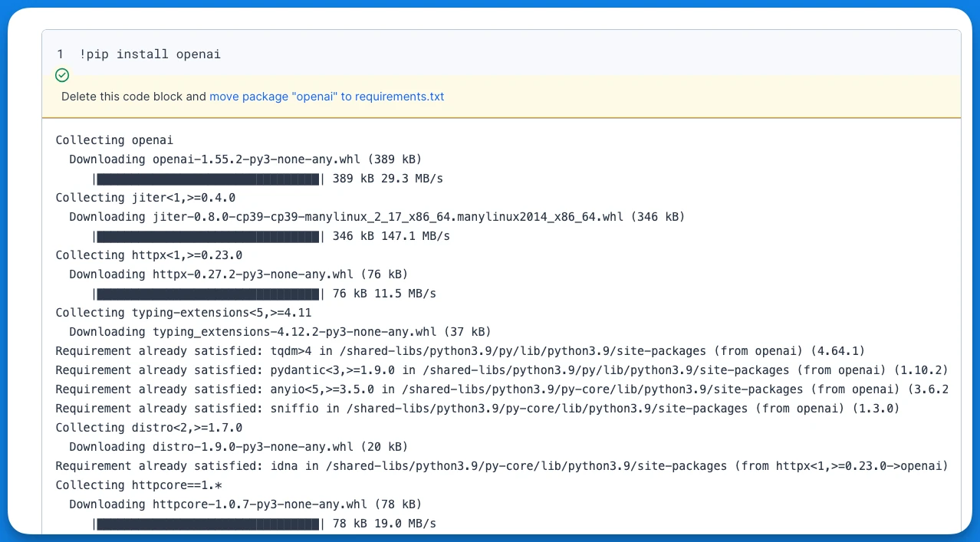Viewport: 980px width, 542px height.
Task: Click the 'Collecting distro<2,>=1.7.0' line
Action: (x=149, y=428)
